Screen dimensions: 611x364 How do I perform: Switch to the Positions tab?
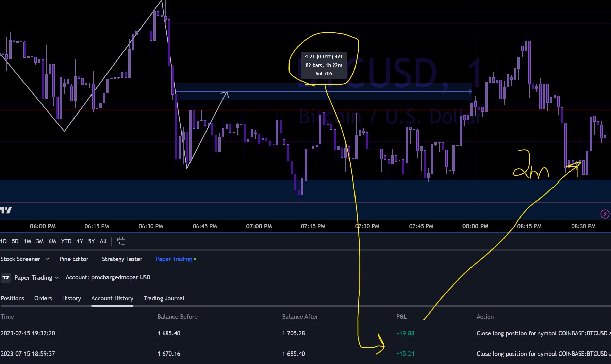[12, 298]
